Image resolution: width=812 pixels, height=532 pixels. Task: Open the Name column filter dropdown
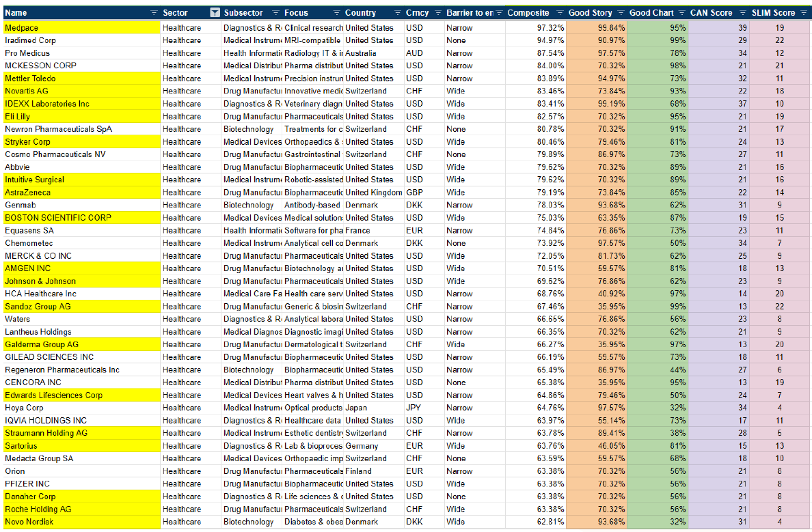click(154, 13)
